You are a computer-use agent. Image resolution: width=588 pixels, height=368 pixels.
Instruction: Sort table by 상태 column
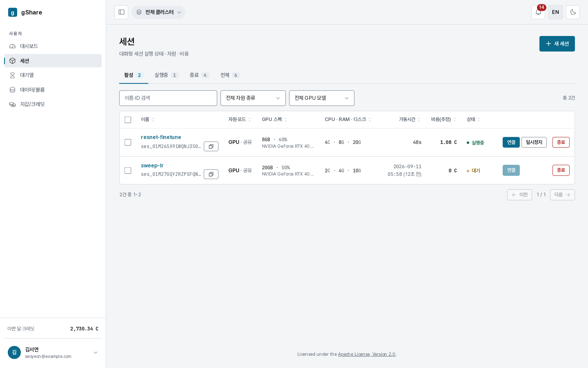point(473,119)
